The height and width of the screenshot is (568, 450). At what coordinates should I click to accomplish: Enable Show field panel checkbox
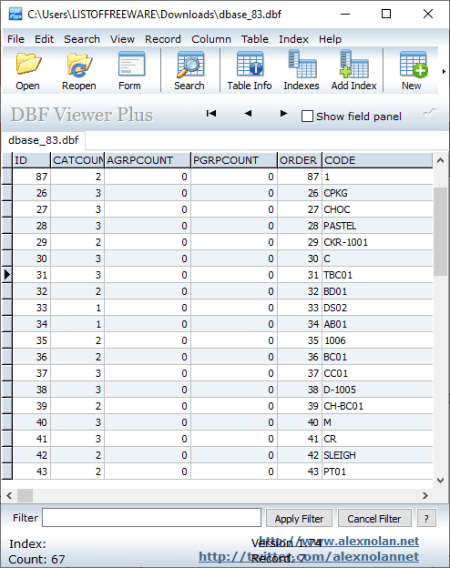point(307,116)
